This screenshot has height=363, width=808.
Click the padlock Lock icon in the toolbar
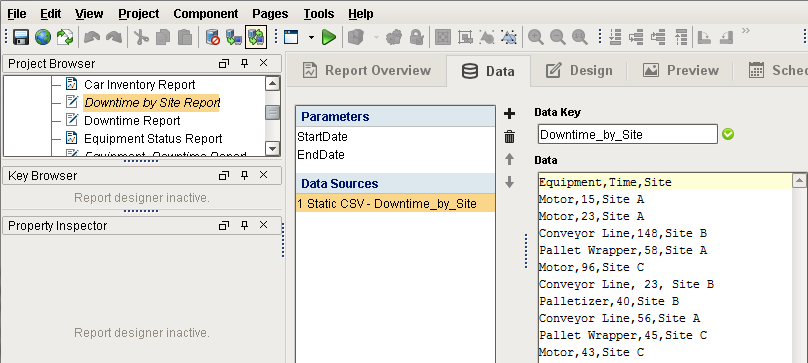[x=416, y=37]
